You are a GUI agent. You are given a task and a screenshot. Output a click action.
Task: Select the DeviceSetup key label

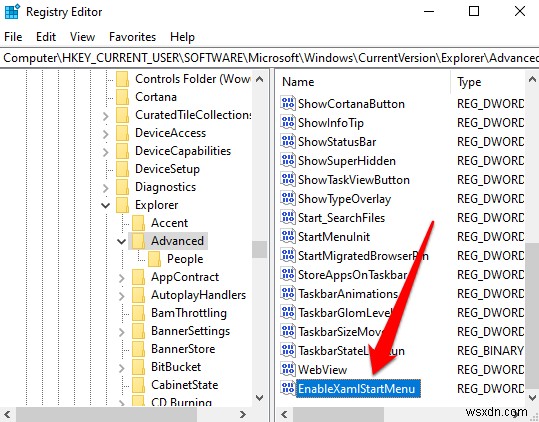pyautogui.click(x=167, y=169)
